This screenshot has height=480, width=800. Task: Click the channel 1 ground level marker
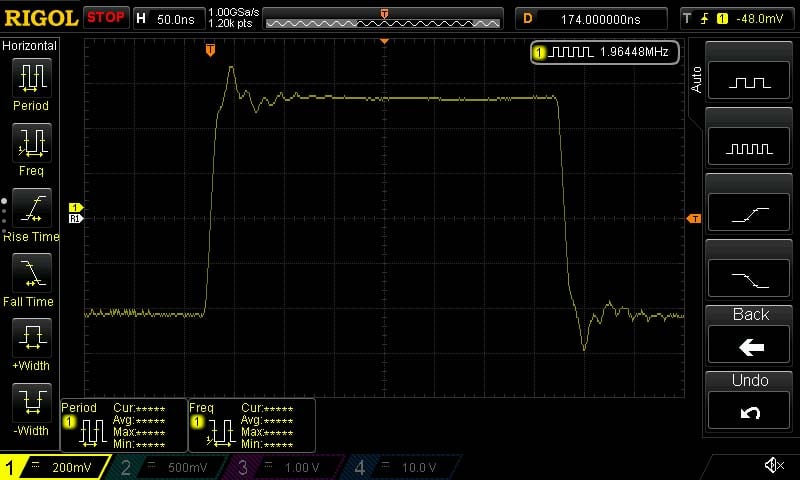[x=76, y=207]
